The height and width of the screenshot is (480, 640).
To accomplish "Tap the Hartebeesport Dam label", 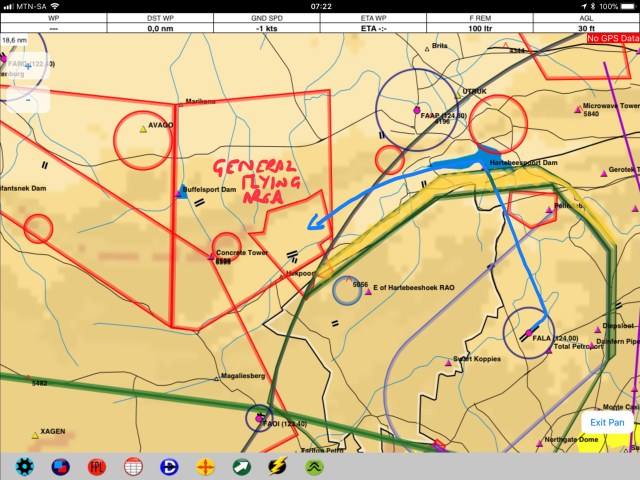I will point(523,162).
